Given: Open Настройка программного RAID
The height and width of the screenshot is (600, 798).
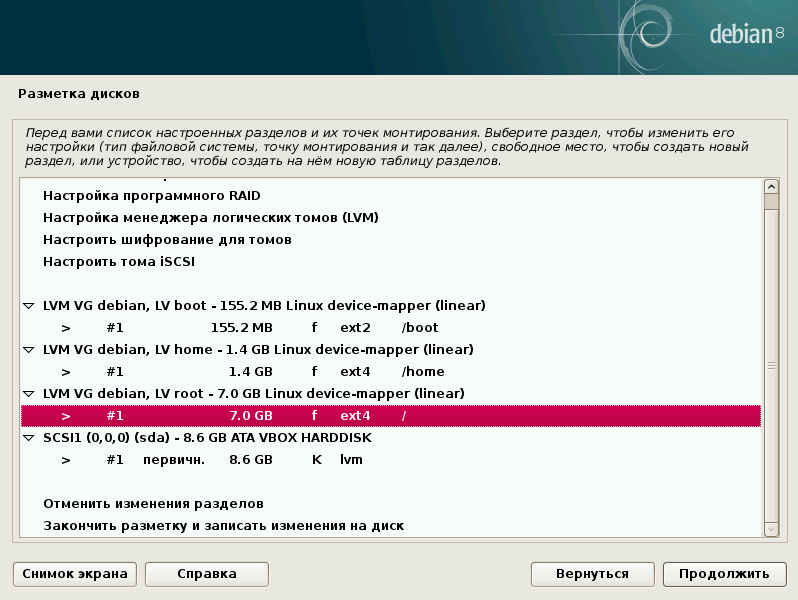Looking at the screenshot, I should [x=151, y=196].
